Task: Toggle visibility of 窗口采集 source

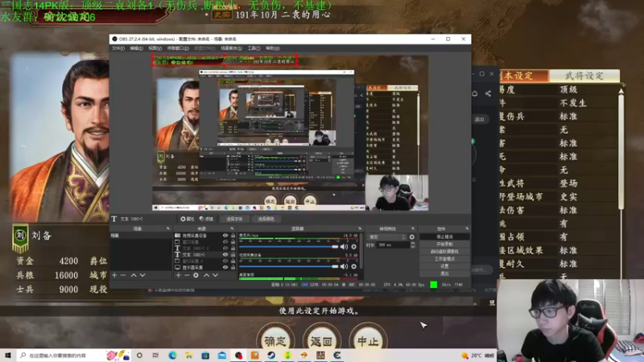Action: [x=225, y=242]
